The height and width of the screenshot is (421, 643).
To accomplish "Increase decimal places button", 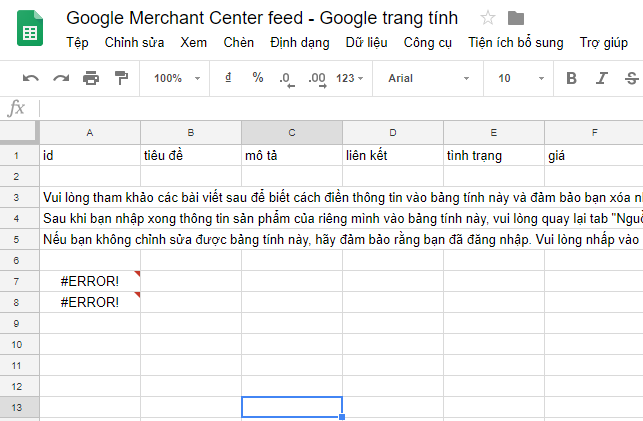I will click(x=317, y=78).
